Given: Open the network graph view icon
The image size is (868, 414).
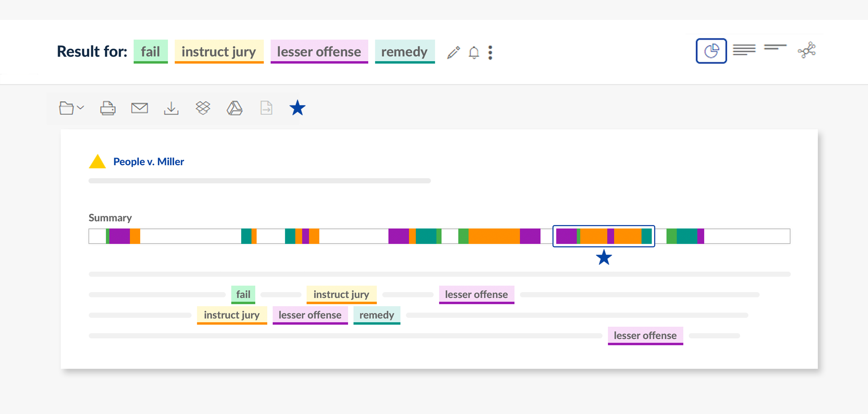Looking at the screenshot, I should 807,50.
